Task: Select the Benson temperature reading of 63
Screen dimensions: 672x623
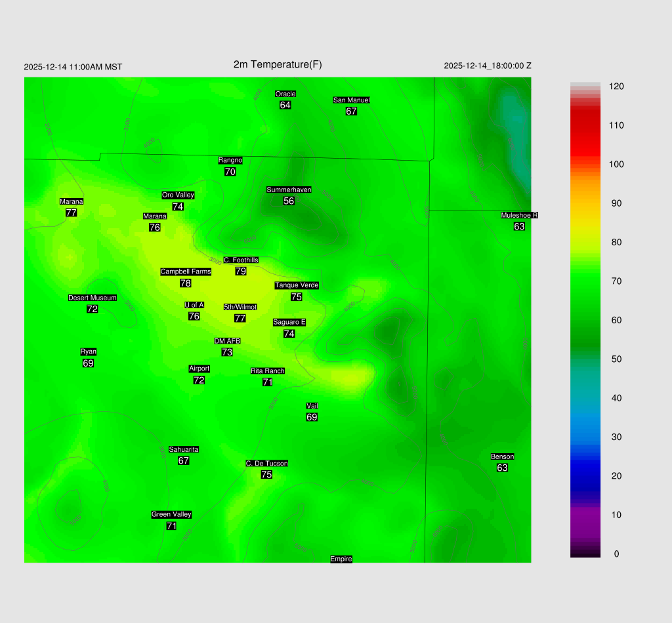Action: coord(502,468)
